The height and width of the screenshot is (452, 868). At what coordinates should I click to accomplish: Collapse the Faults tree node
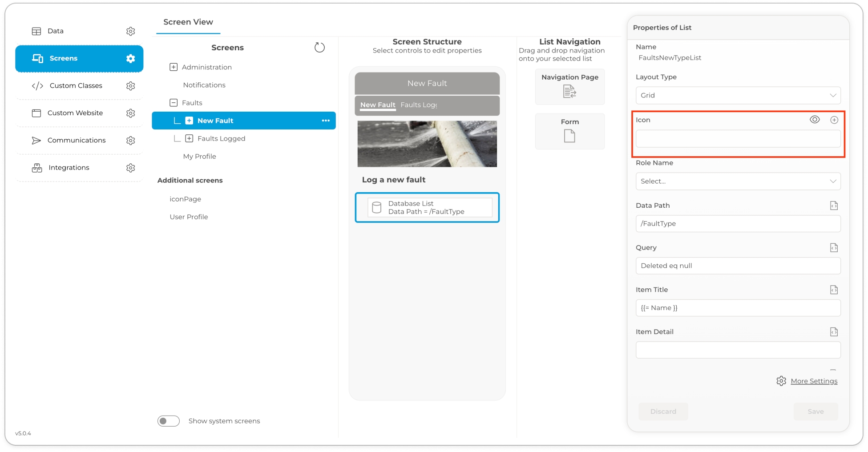174,103
